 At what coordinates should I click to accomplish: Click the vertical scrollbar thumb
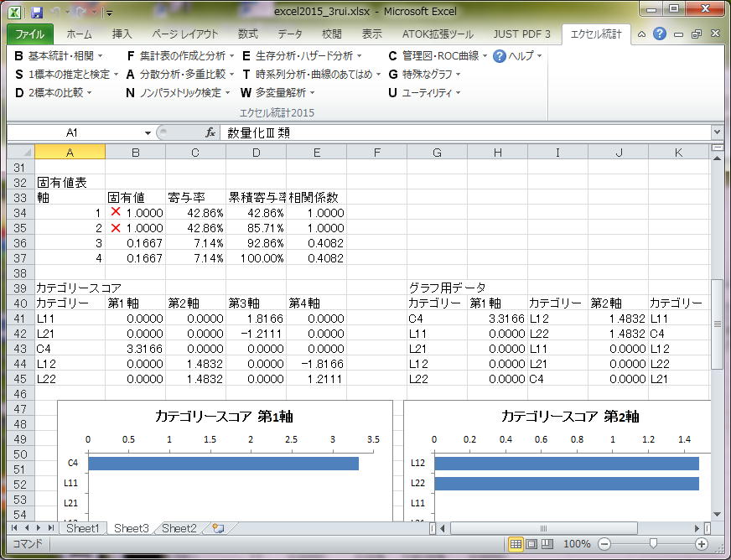click(x=717, y=324)
